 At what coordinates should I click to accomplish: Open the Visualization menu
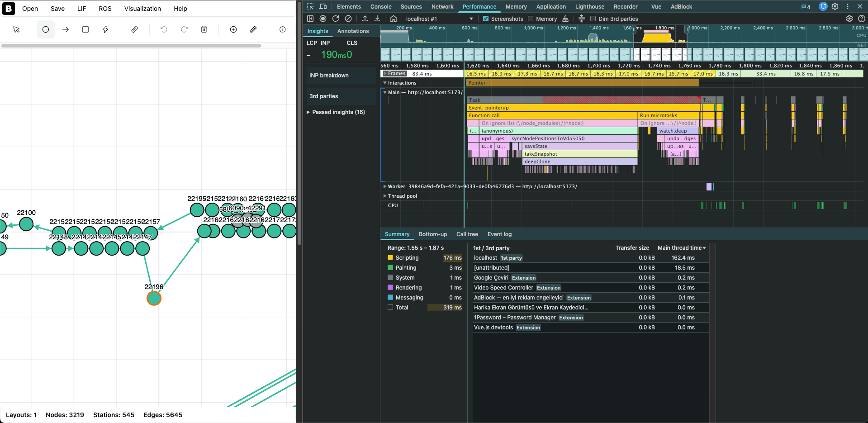(142, 9)
